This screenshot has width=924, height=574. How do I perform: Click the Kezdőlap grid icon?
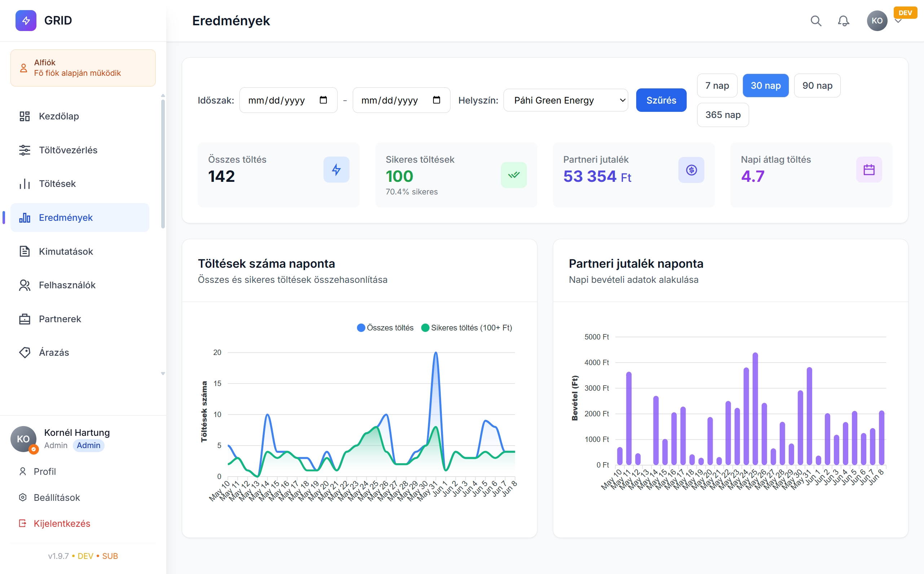coord(25,116)
